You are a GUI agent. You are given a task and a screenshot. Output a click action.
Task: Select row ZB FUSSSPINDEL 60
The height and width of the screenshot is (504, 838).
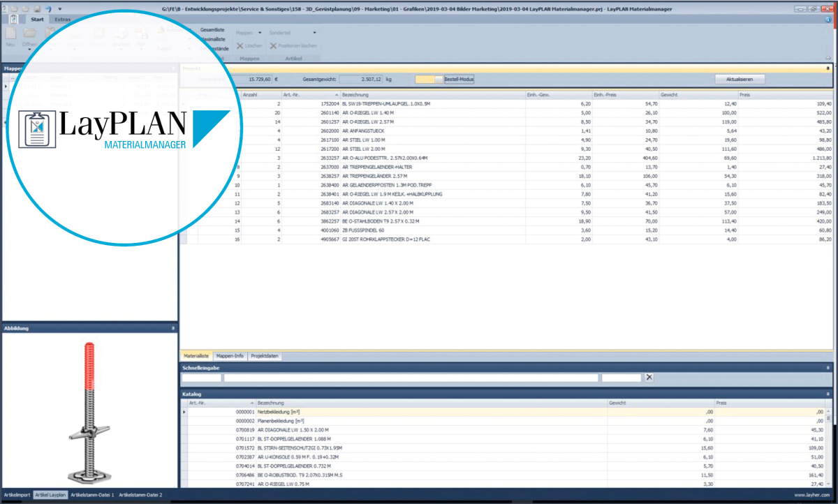[508, 230]
